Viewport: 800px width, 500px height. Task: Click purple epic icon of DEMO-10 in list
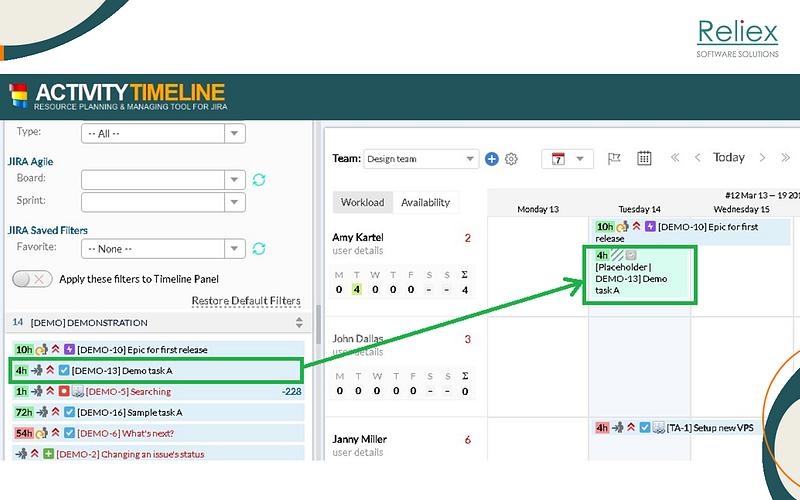[x=69, y=349]
